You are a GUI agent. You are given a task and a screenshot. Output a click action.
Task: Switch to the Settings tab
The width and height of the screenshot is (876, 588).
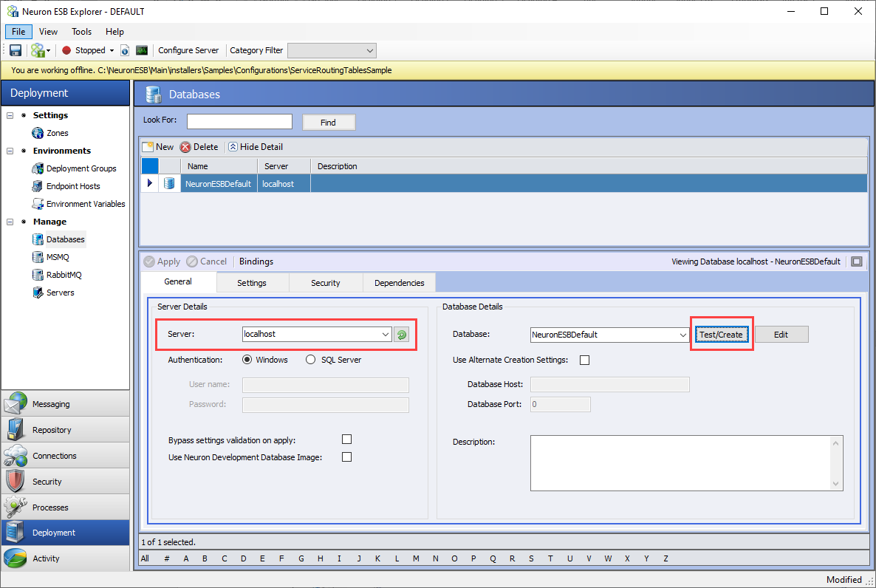click(252, 283)
